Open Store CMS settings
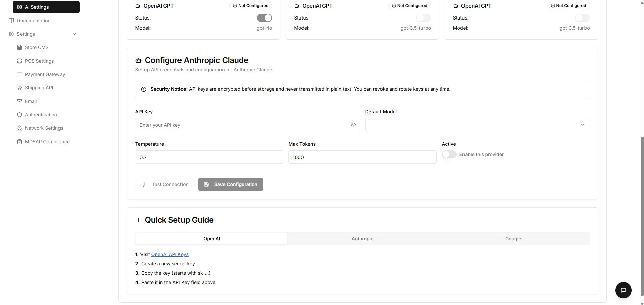 (37, 47)
